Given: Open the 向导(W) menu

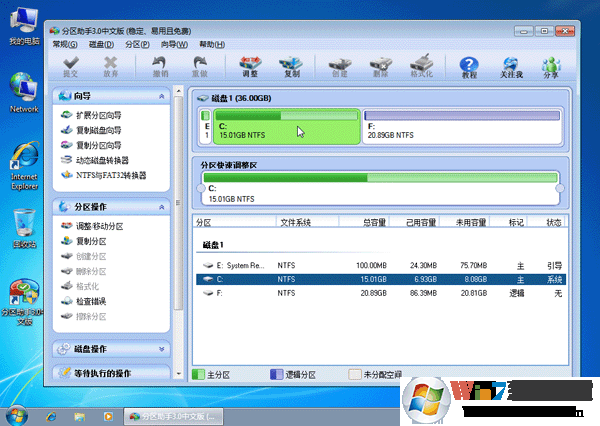Looking at the screenshot, I should click(174, 44).
